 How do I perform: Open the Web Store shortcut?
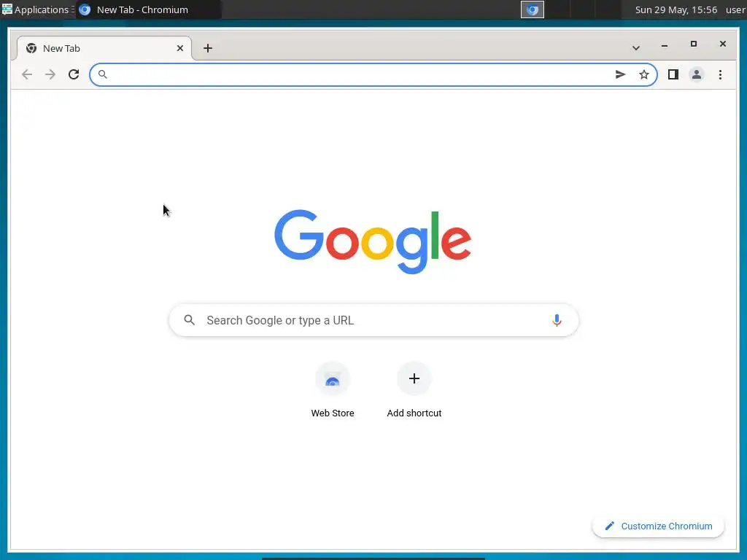pyautogui.click(x=333, y=391)
